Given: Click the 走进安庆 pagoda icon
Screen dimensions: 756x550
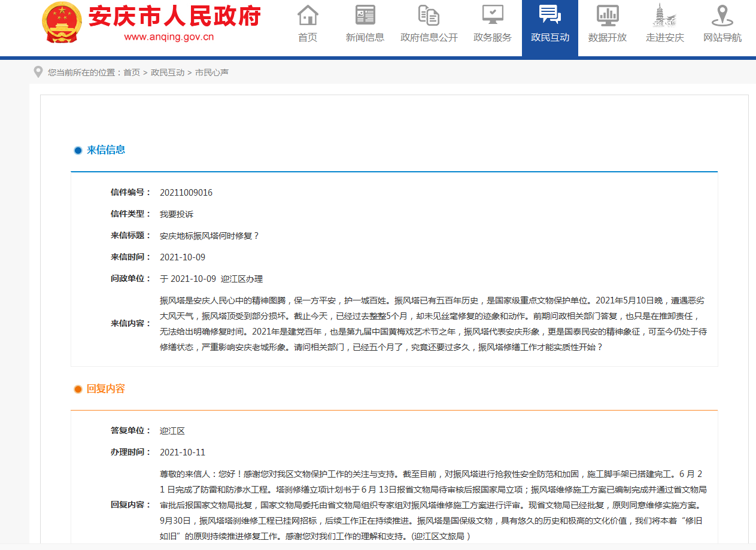Looking at the screenshot, I should (664, 15).
